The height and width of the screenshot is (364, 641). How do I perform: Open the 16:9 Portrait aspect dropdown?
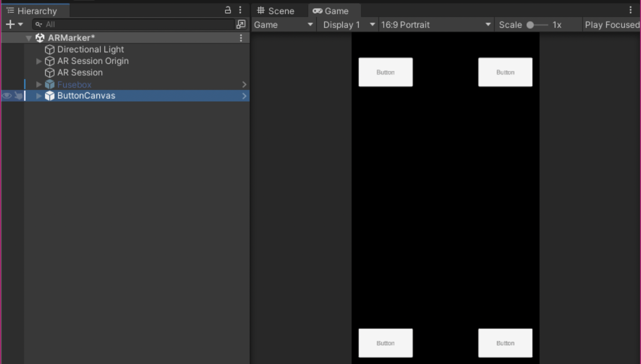(436, 25)
